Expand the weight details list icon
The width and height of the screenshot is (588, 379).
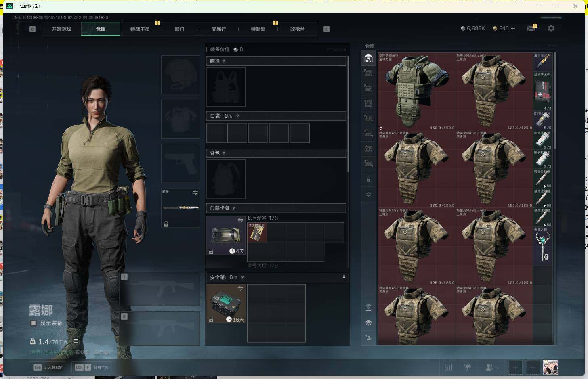pyautogui.click(x=76, y=341)
